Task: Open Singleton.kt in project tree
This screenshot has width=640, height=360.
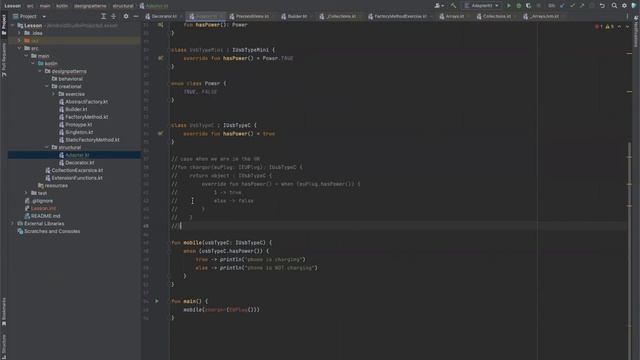Action: (x=79, y=132)
